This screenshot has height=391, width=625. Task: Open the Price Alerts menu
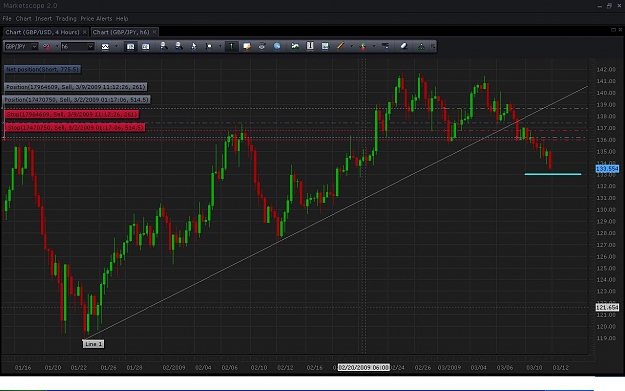point(96,19)
